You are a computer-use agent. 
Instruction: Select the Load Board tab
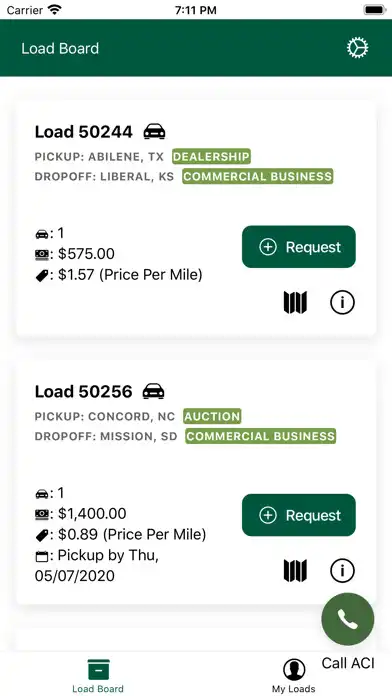point(98,676)
